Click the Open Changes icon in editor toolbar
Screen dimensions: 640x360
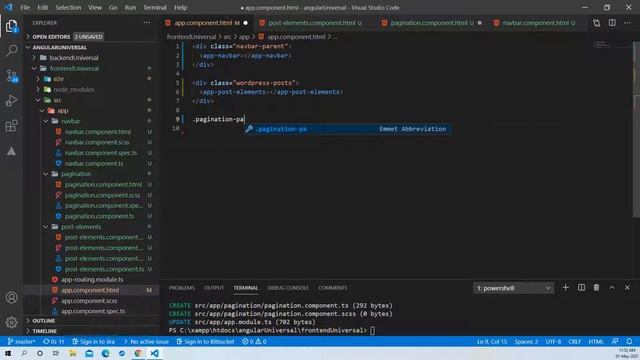[596, 23]
